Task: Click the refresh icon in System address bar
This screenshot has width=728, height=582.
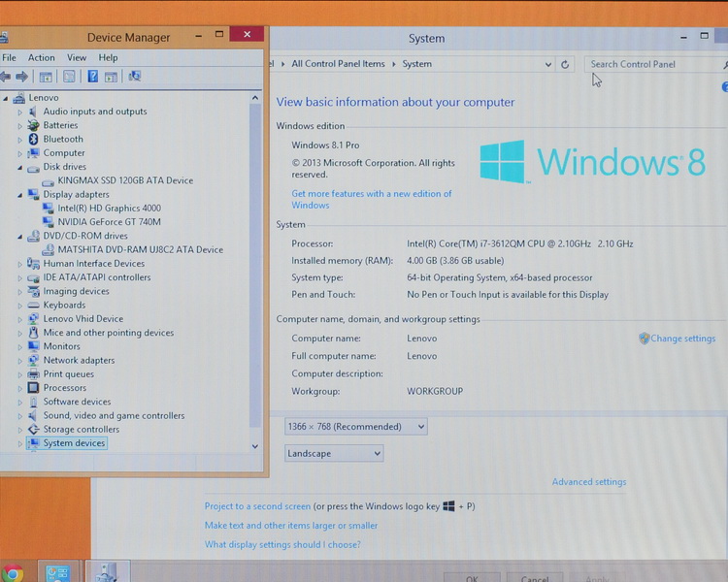Action: click(565, 65)
